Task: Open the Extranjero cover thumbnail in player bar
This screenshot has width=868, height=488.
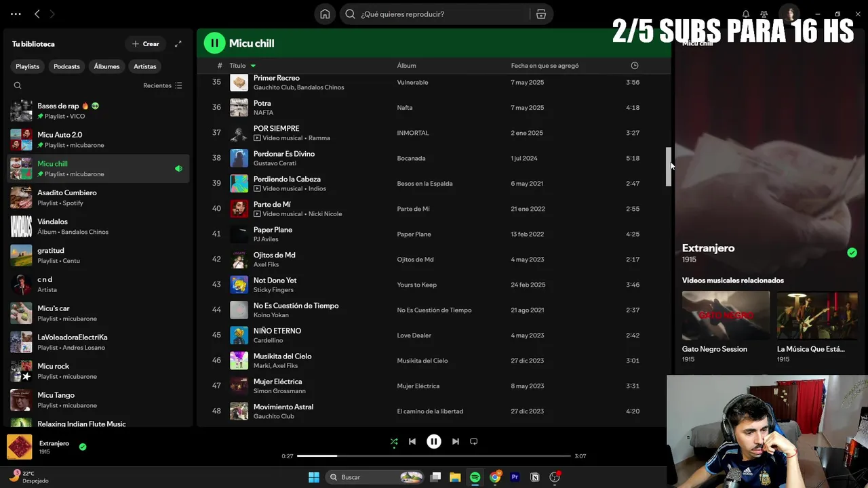Action: click(19, 447)
